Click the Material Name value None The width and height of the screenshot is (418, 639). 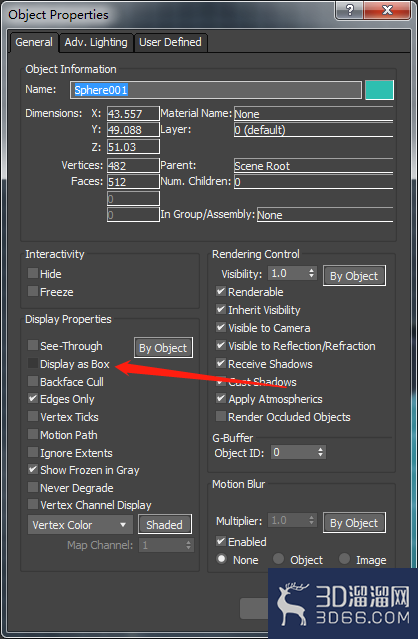pos(313,114)
